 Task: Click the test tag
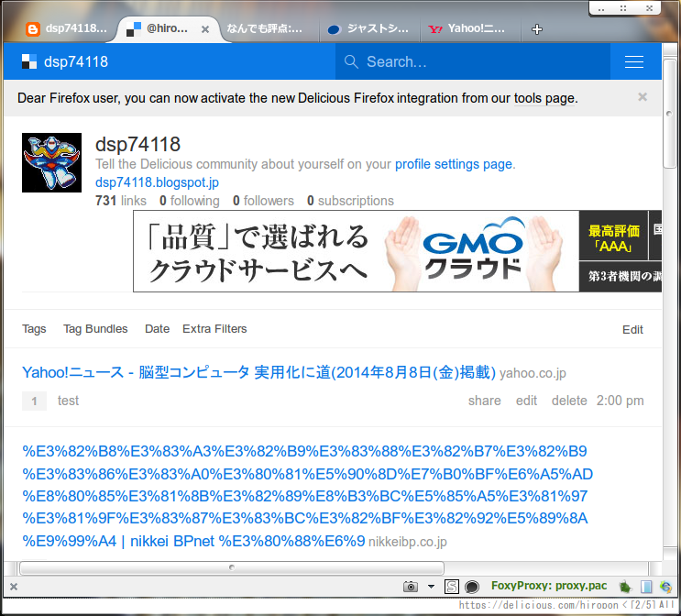pyautogui.click(x=68, y=401)
